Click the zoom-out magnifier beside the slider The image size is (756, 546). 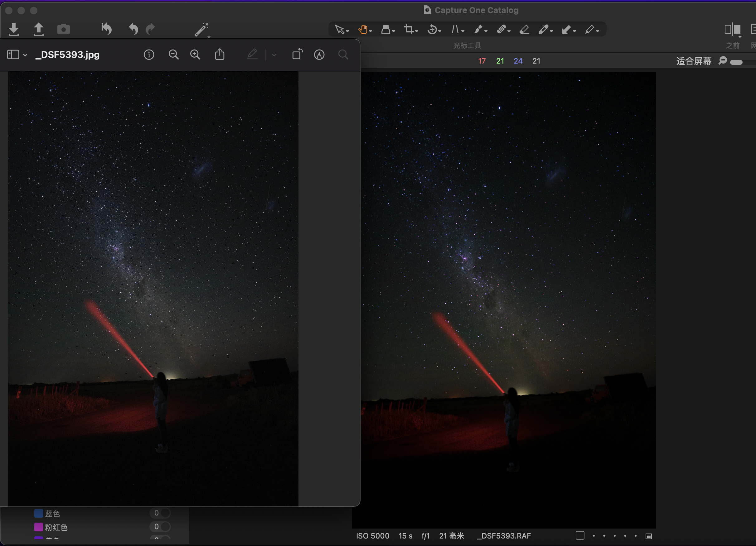click(722, 61)
